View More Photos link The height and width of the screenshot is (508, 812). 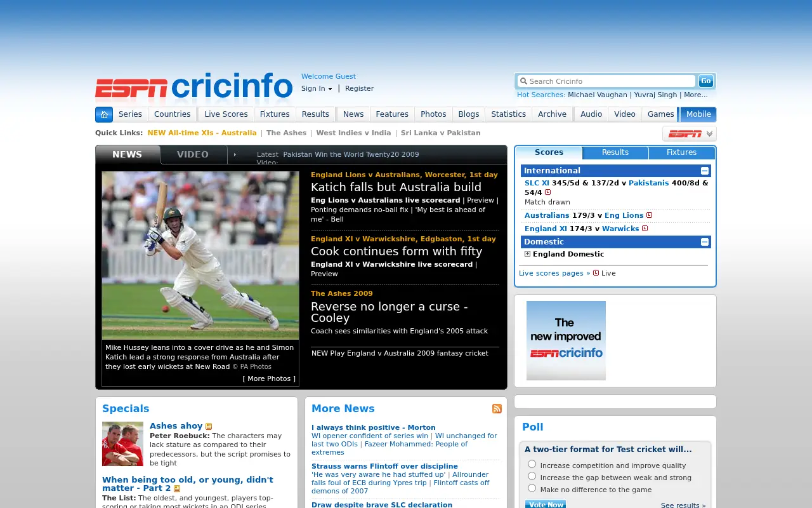(x=269, y=378)
